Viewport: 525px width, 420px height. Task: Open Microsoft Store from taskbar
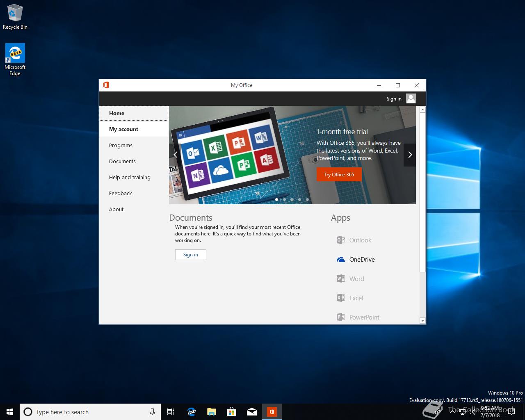pyautogui.click(x=231, y=412)
